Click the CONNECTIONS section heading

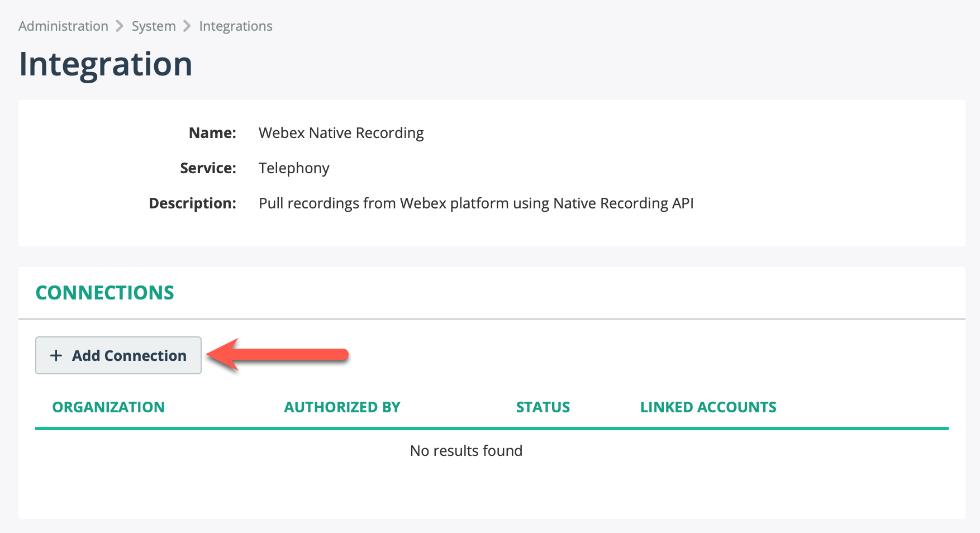[x=104, y=293]
